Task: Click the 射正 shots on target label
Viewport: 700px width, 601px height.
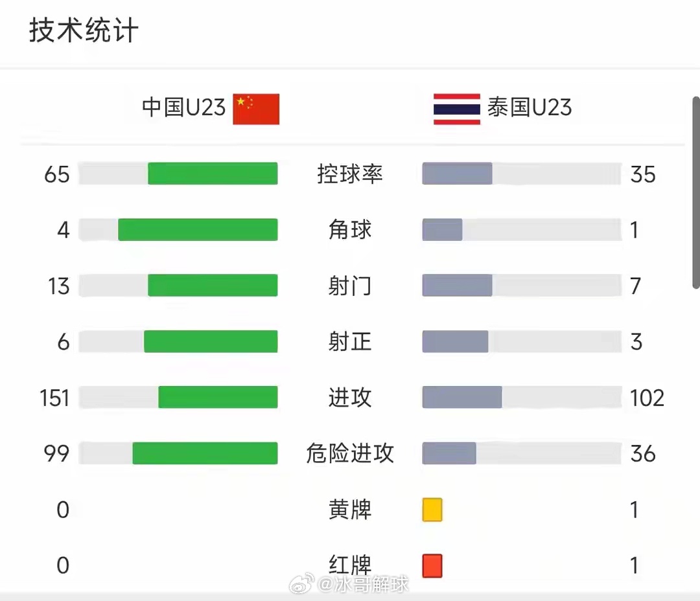Action: (350, 342)
